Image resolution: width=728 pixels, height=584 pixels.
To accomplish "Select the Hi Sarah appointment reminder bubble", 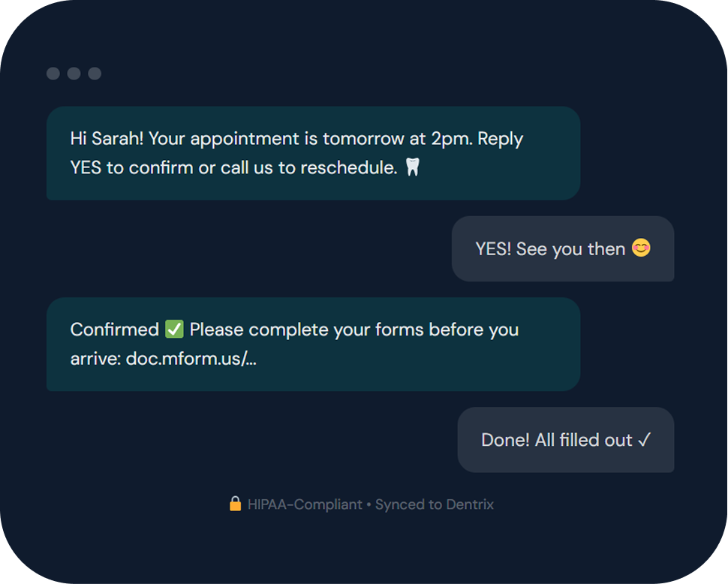I will [313, 153].
